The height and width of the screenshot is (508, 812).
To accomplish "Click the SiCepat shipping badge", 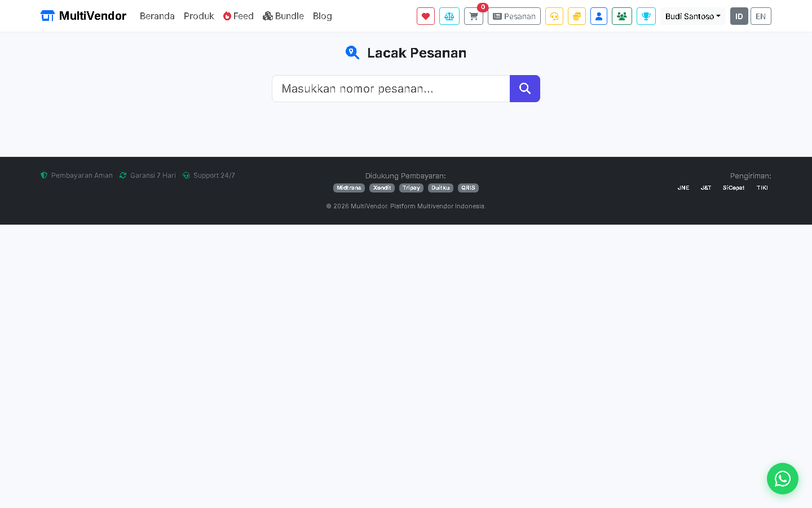I will [x=734, y=188].
